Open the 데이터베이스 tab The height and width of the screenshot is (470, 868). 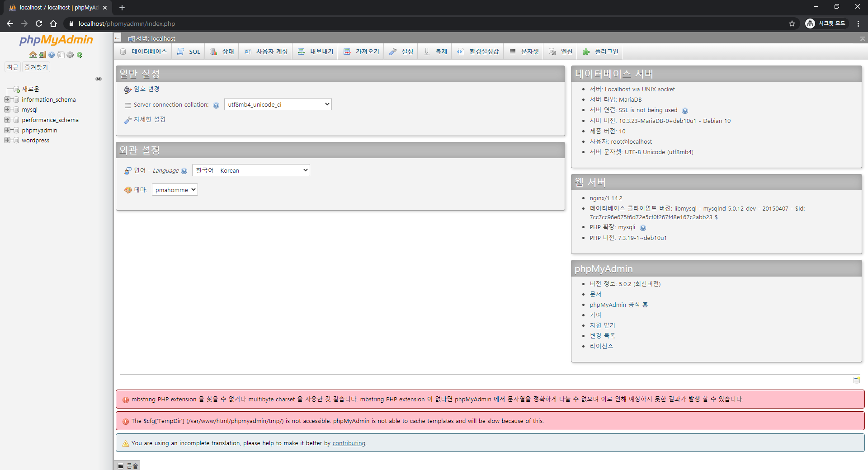(143, 52)
